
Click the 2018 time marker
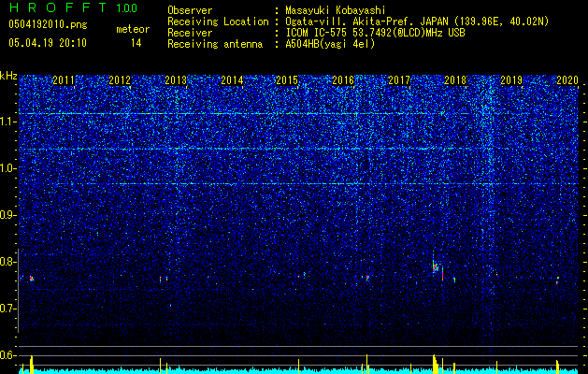pyautogui.click(x=455, y=79)
